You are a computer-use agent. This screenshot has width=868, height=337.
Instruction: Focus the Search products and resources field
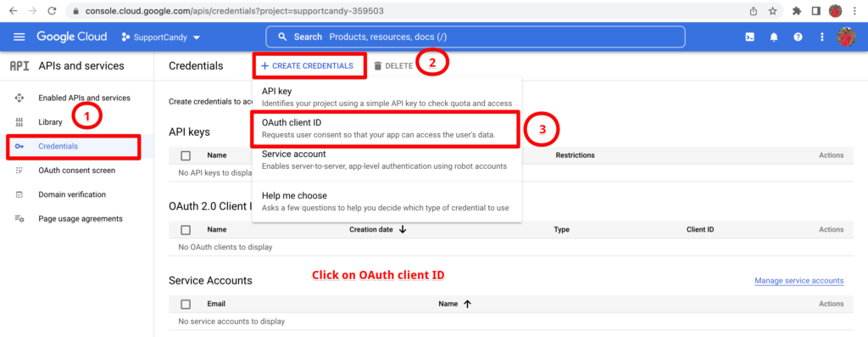click(x=475, y=37)
